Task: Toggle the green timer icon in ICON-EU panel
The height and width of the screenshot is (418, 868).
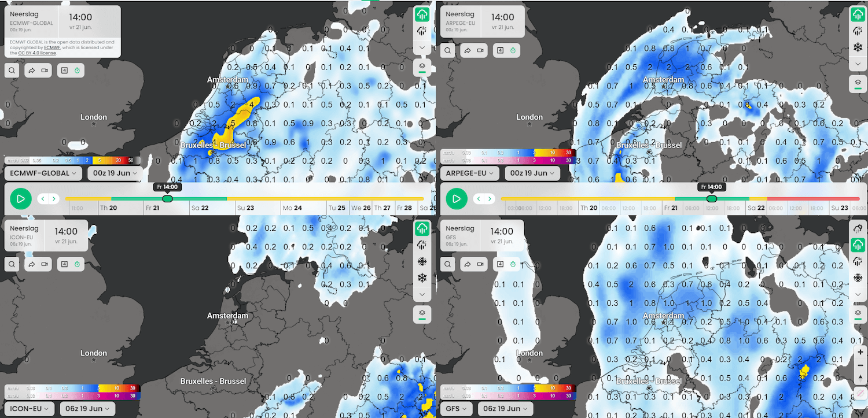Action: pyautogui.click(x=76, y=264)
